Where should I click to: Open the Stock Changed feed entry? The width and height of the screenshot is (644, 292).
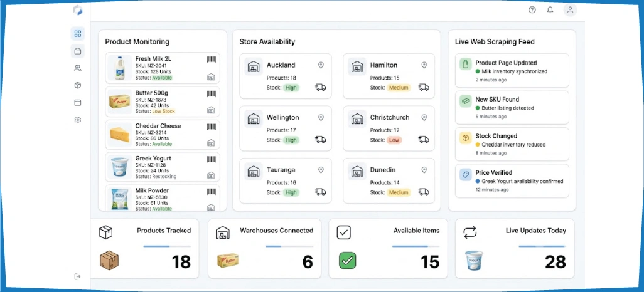pos(512,144)
